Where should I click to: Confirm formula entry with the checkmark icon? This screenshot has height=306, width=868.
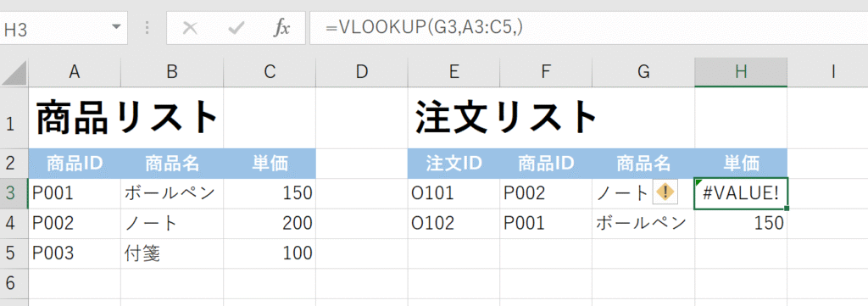point(236,28)
